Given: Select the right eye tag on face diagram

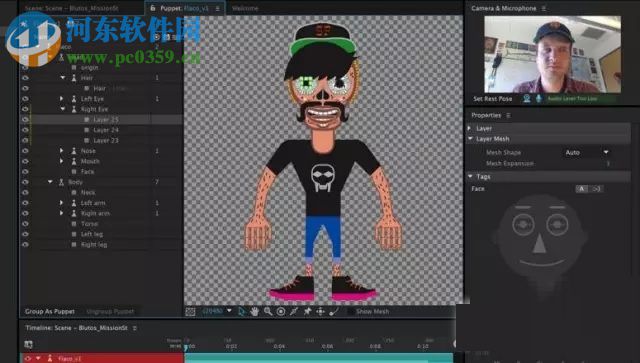Looking at the screenshot, I should click(x=558, y=225).
